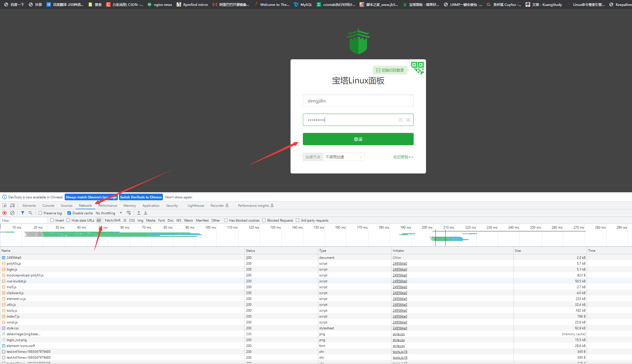Viewport: 632px width, 364px height.
Task: Toggle the device toolbar icon
Action: tap(12, 205)
